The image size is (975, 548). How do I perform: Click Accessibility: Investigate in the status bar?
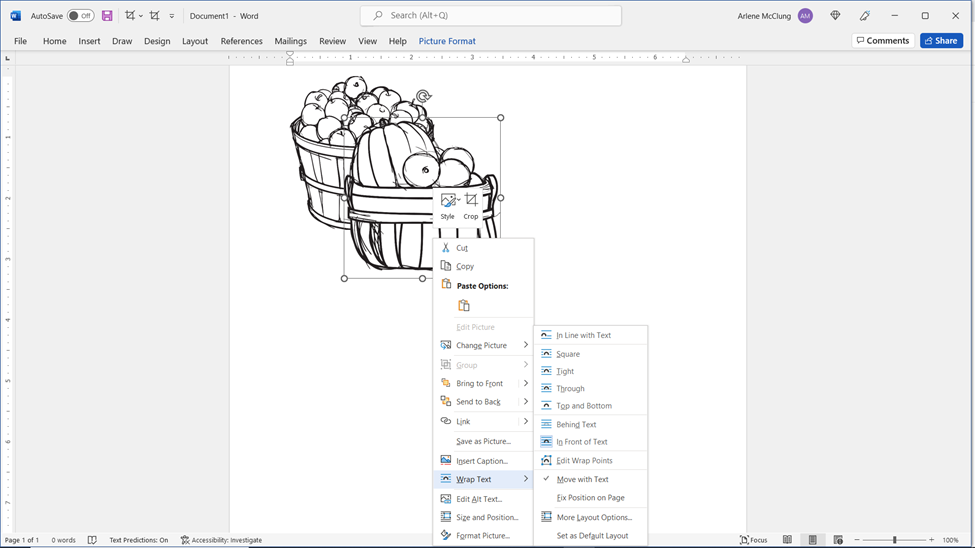point(221,540)
